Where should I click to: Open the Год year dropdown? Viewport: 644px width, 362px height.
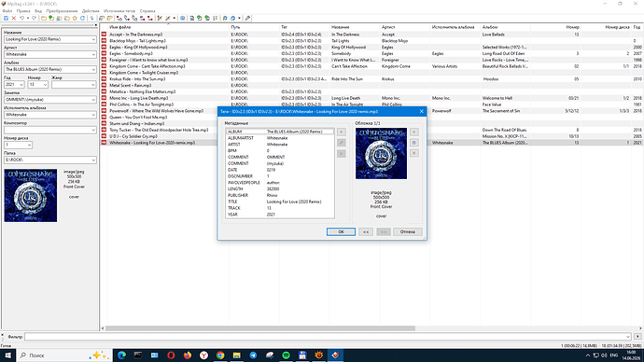pyautogui.click(x=21, y=85)
